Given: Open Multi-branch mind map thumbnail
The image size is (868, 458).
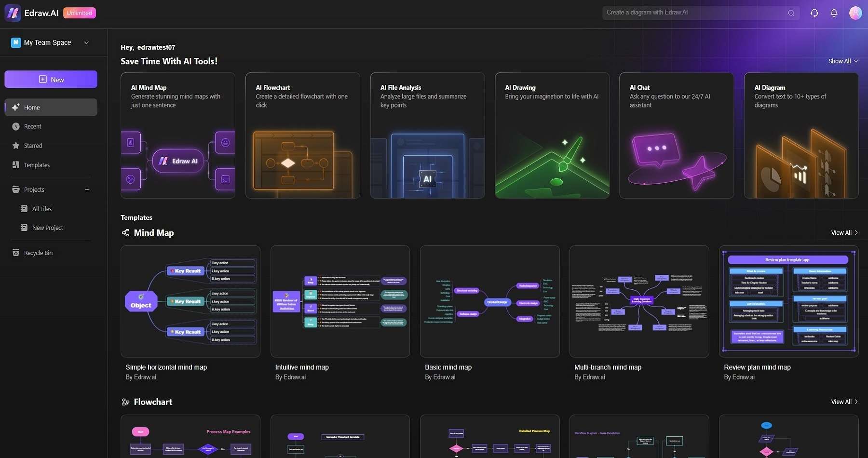Looking at the screenshot, I should pos(639,301).
